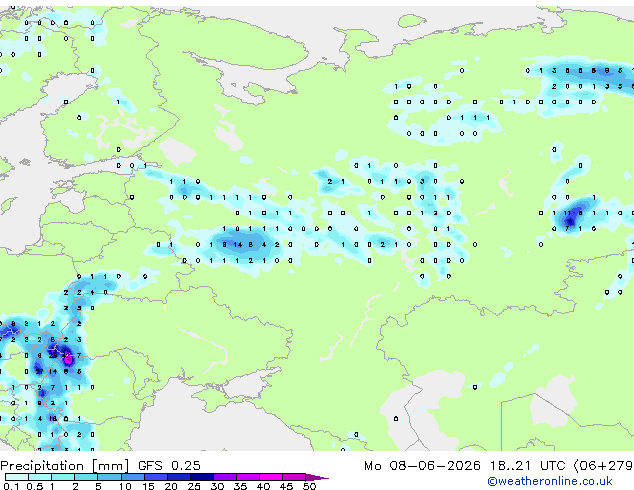The width and height of the screenshot is (634, 490).
Task: Click the 'GFS 0.25' model label
Action: [x=169, y=465]
